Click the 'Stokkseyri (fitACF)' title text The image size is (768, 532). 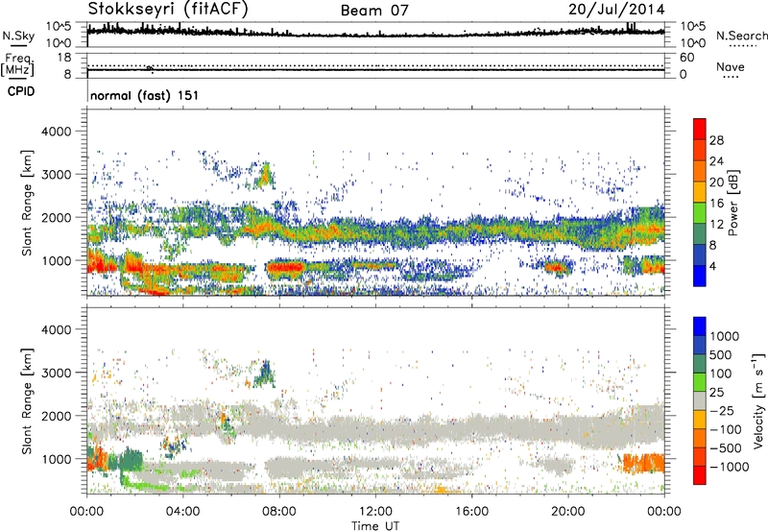168,10
